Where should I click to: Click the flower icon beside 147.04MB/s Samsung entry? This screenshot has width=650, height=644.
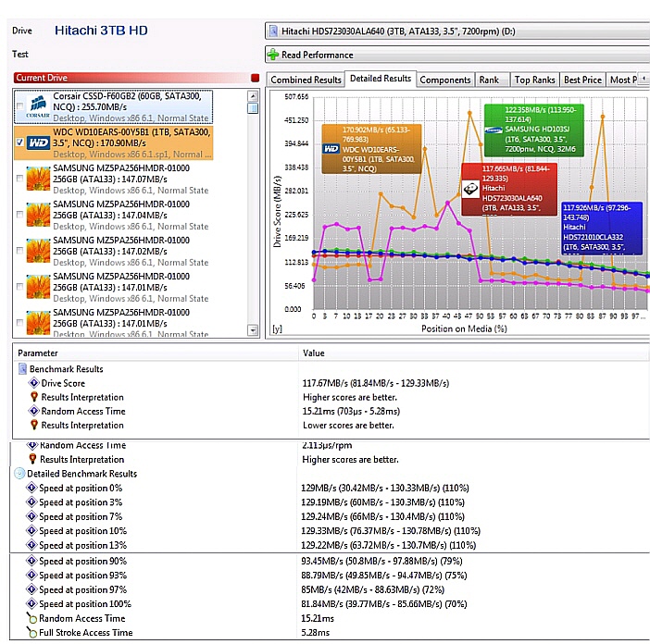coord(38,215)
